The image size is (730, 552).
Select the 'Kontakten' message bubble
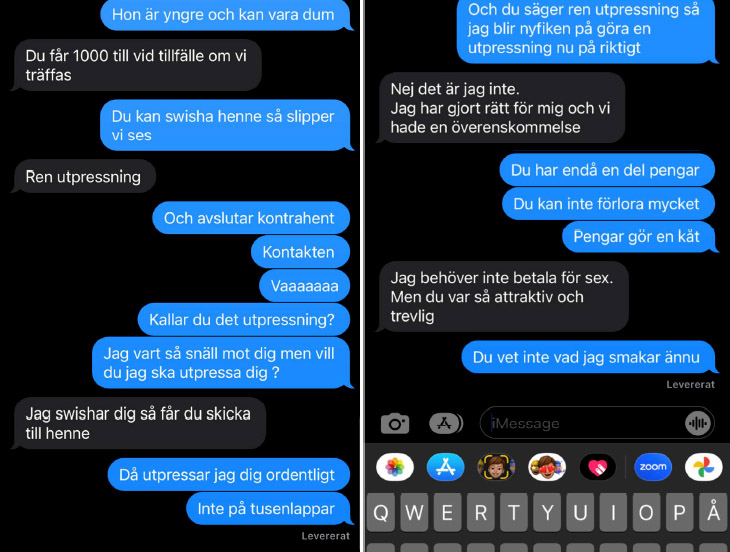click(300, 252)
